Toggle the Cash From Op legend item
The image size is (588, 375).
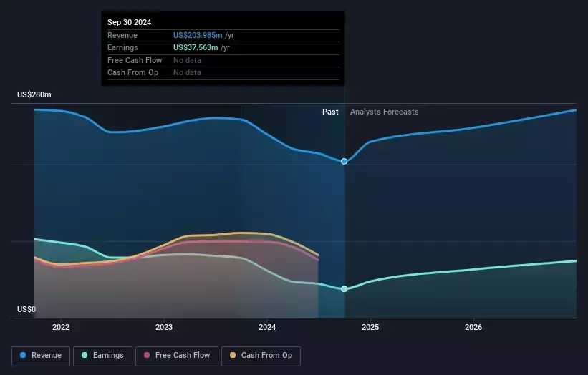coord(261,355)
